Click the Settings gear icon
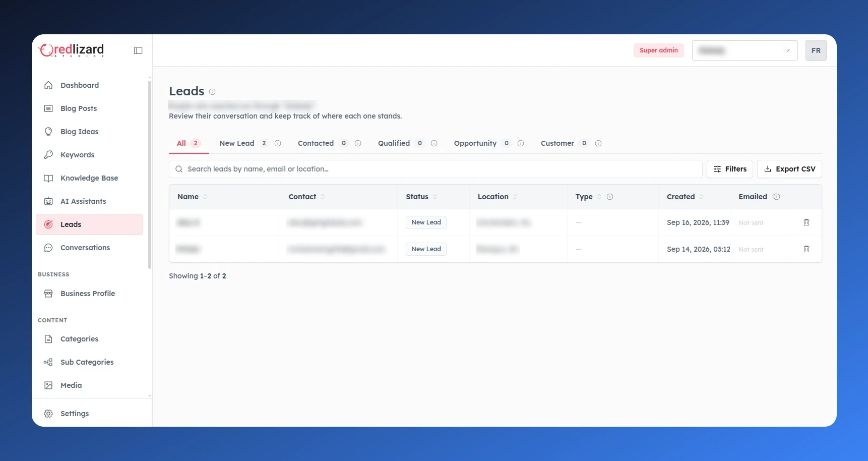 (x=48, y=414)
